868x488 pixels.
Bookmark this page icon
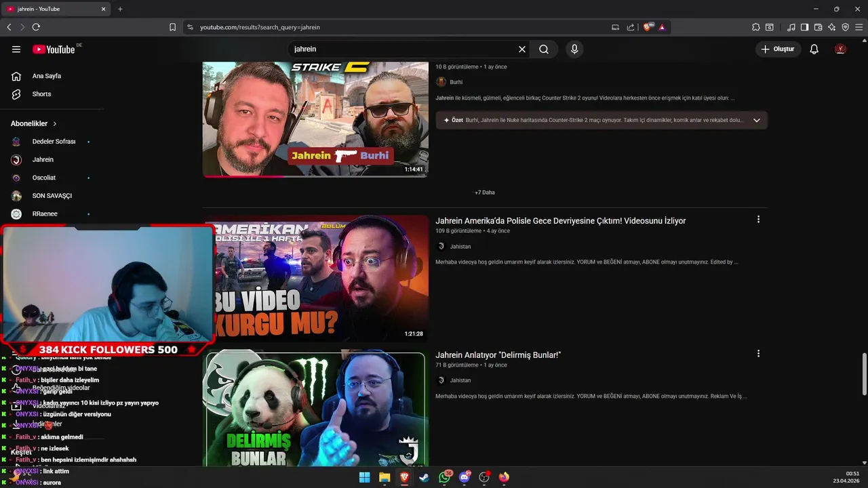[x=172, y=27]
